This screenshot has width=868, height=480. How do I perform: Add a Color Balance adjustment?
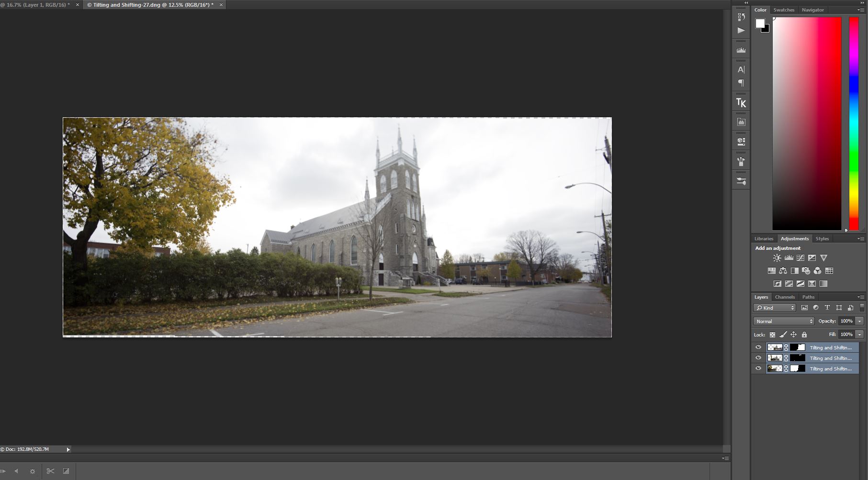tap(783, 270)
